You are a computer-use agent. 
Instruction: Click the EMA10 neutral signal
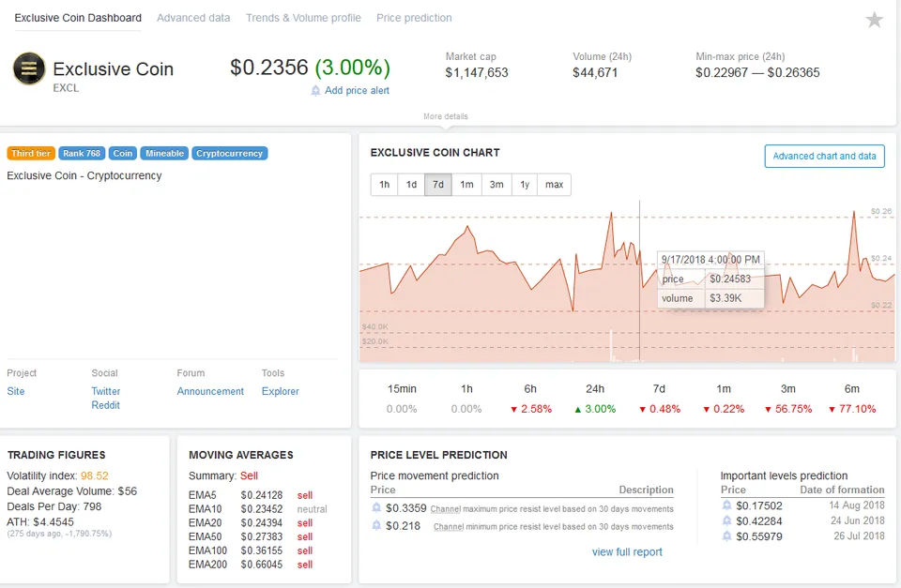click(312, 509)
